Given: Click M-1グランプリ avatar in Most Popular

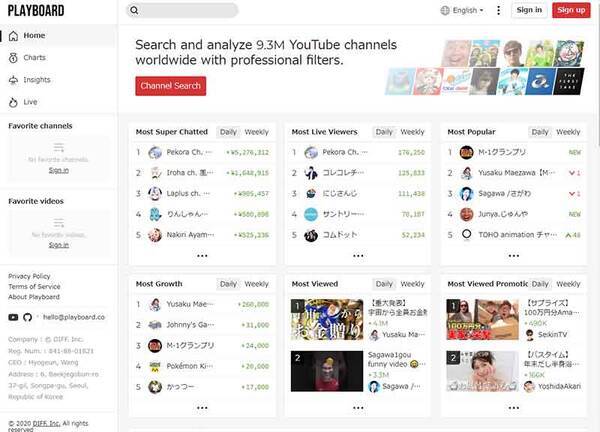Looking at the screenshot, I should (466, 152).
